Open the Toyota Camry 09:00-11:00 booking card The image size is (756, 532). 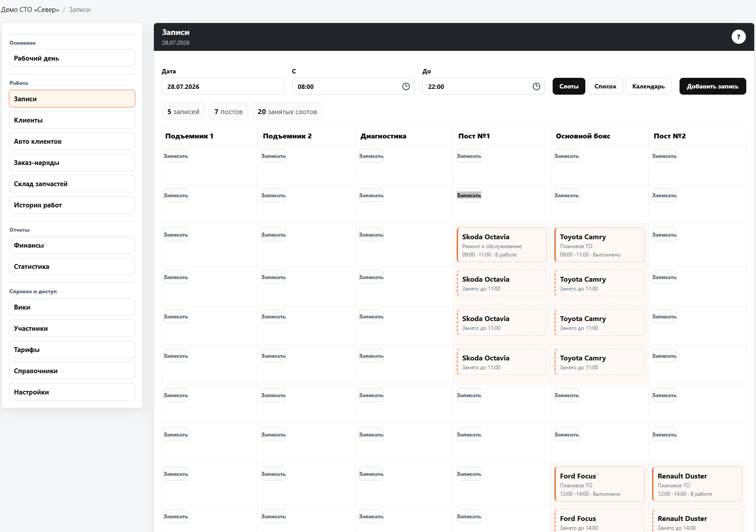(599, 245)
